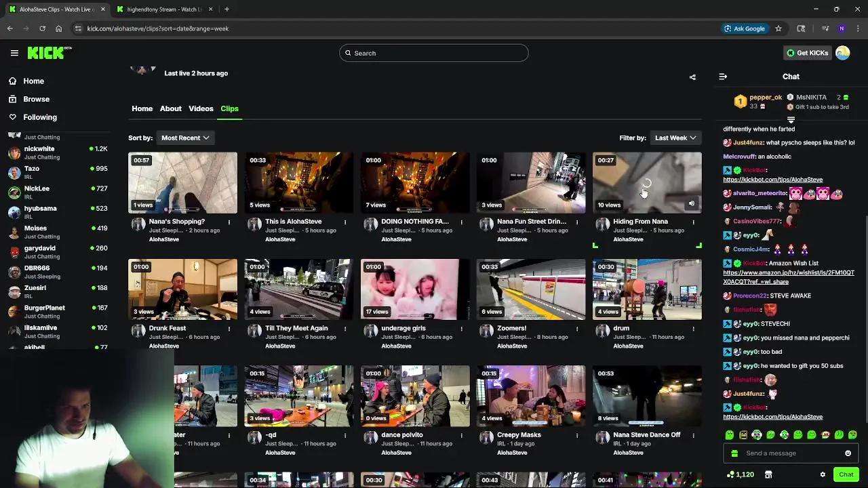Open BurgerPlanet channel in sidebar
The width and height of the screenshot is (868, 488).
click(x=57, y=312)
